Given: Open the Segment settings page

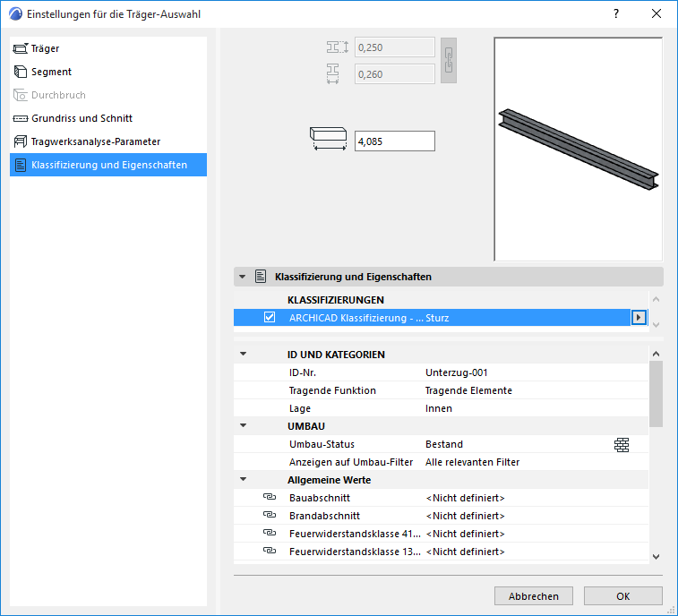Looking at the screenshot, I should tap(108, 72).
